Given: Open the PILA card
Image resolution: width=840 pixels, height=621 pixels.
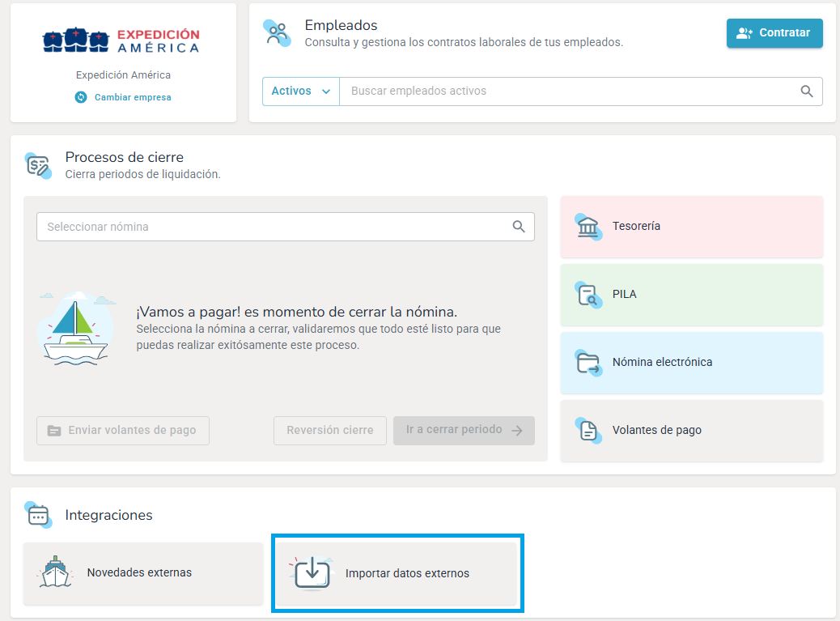Looking at the screenshot, I should point(692,295).
